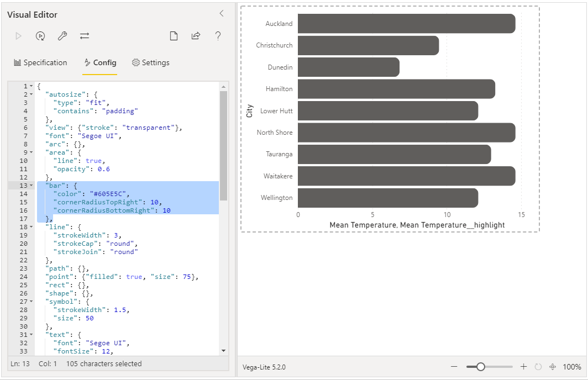Zoom out using the minus icon
The height and width of the screenshot is (380, 588).
pos(454,367)
